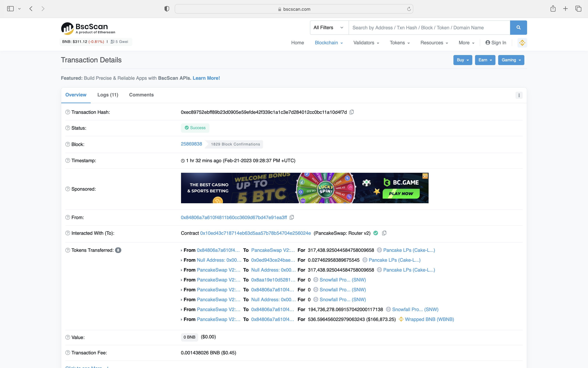The width and height of the screenshot is (588, 368).
Task: Click the BC.GAME sponsored banner
Action: pyautogui.click(x=305, y=188)
